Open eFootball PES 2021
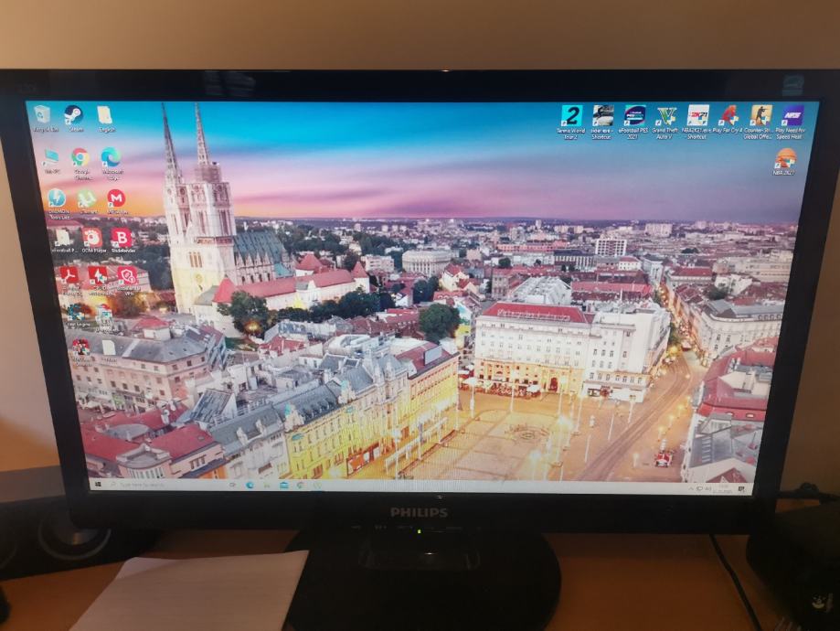This screenshot has width=840, height=631. (635, 113)
